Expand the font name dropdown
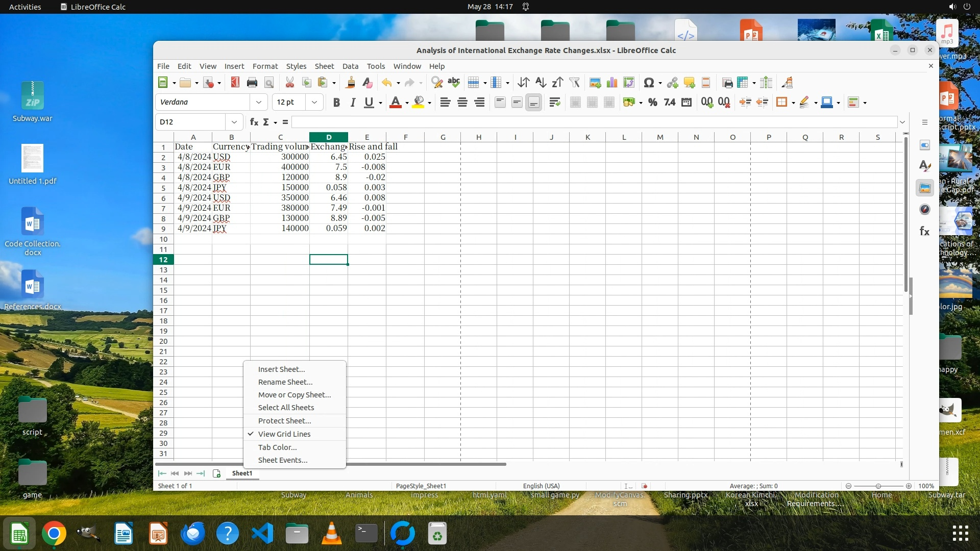 [x=259, y=103]
